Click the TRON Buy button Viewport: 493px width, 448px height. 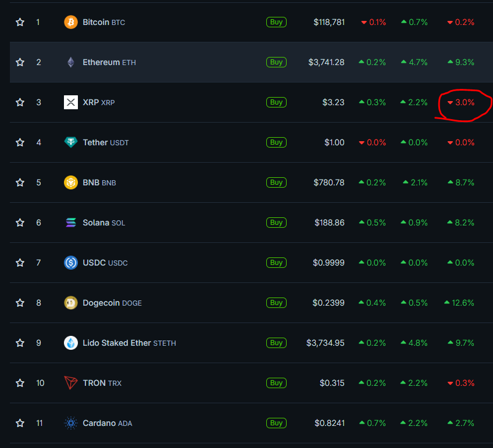(x=276, y=383)
